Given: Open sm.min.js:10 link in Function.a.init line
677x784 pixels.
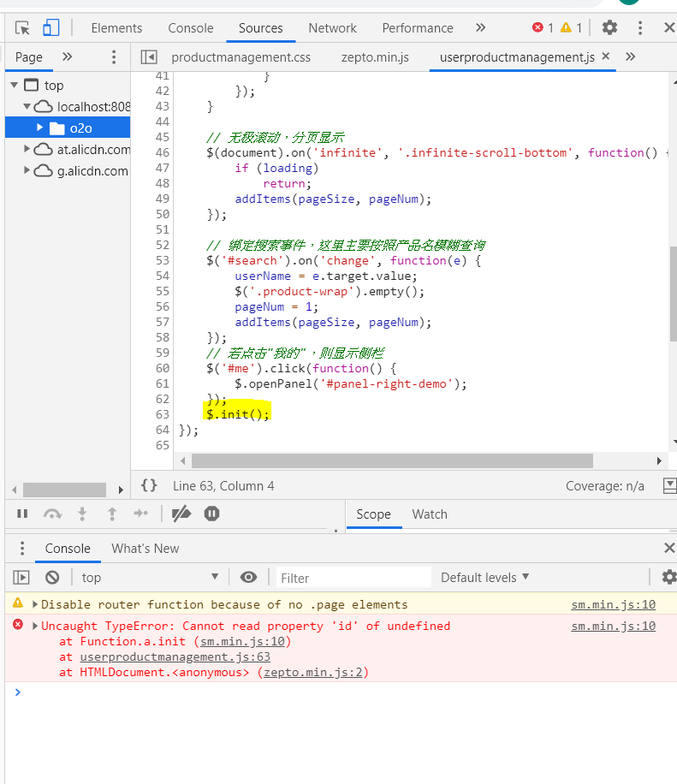Looking at the screenshot, I should 242,642.
